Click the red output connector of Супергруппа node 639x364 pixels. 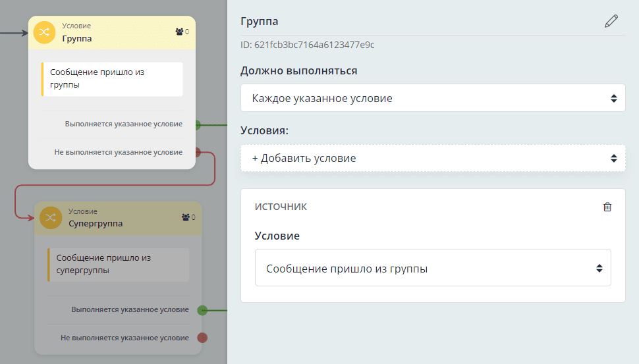203,338
